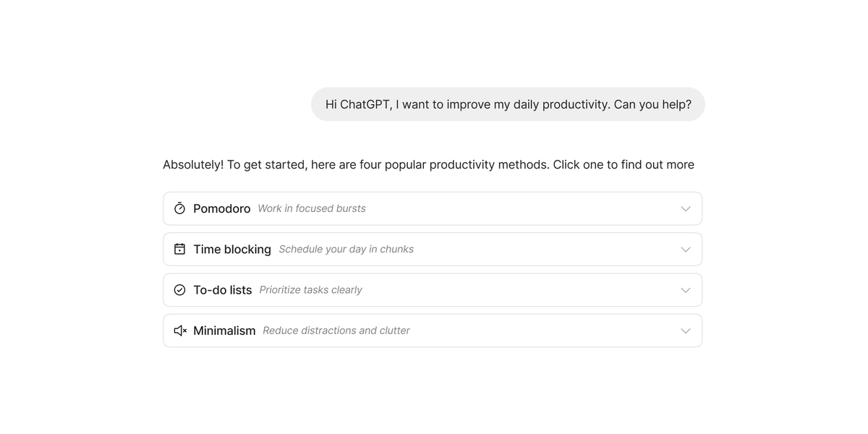Select the Minimalism method title

[224, 331]
